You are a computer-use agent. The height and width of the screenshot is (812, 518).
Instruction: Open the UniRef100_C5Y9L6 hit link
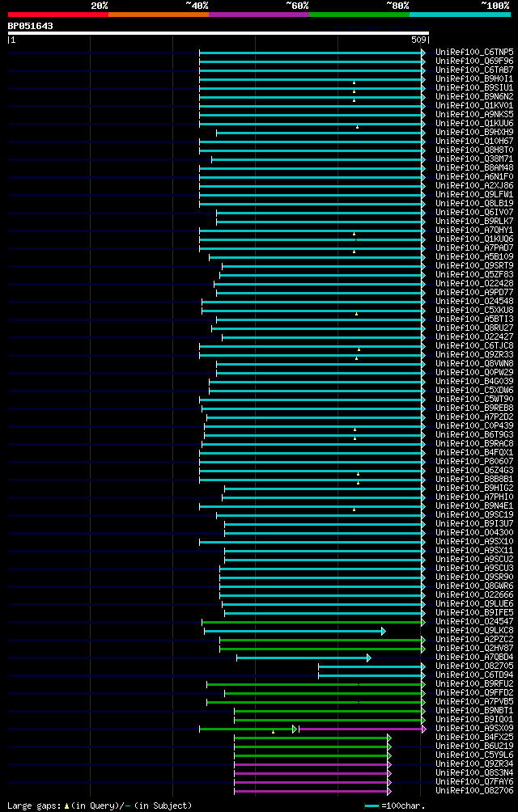point(474,756)
